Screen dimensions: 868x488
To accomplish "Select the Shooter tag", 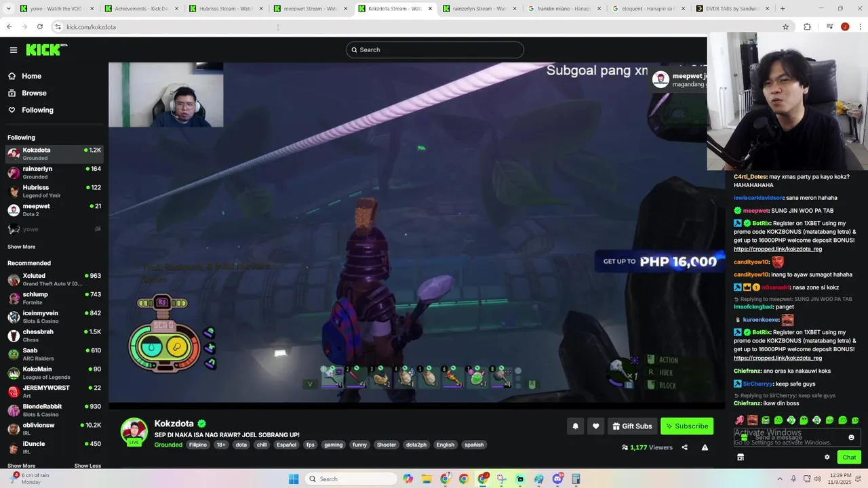I will pos(387,445).
